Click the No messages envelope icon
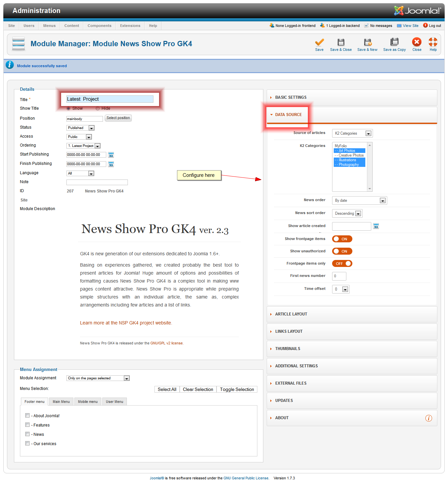The height and width of the screenshot is (488, 448). (366, 26)
